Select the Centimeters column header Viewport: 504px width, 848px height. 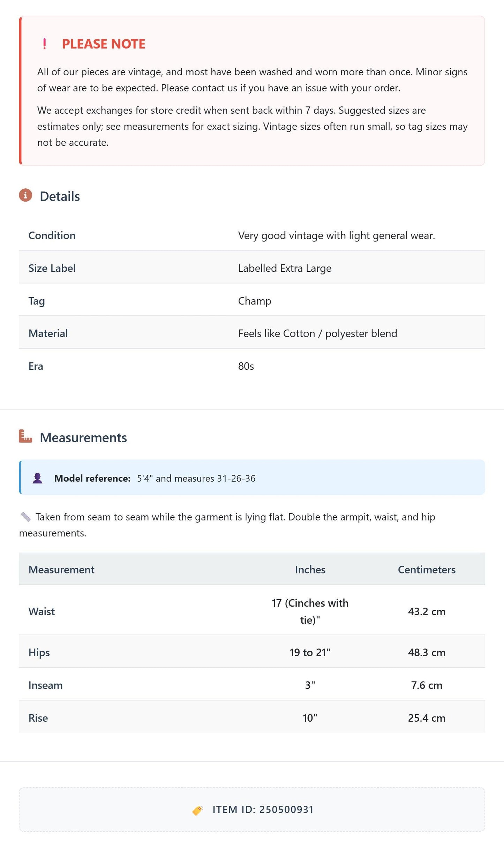(427, 570)
